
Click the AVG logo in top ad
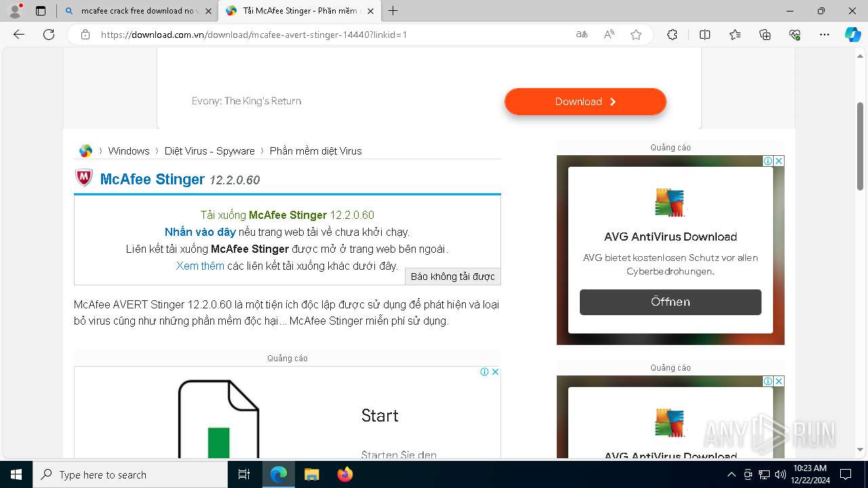point(671,202)
